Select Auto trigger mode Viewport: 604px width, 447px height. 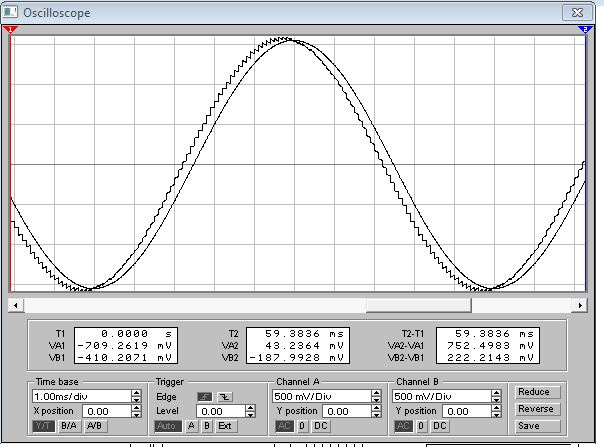click(x=168, y=426)
